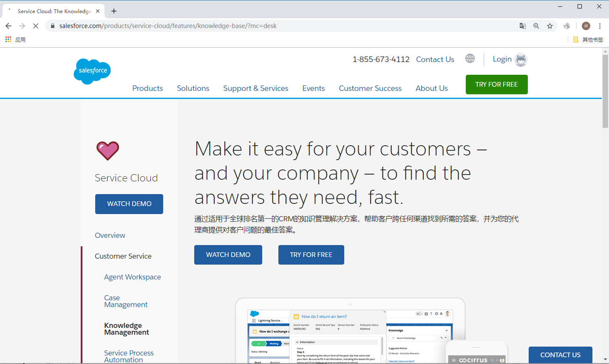Toggle the bookmark star in the address bar
This screenshot has width=609, height=364.
click(x=550, y=26)
